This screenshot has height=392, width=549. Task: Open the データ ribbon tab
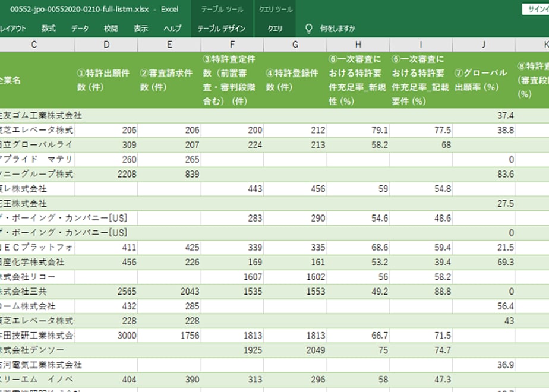(x=80, y=29)
